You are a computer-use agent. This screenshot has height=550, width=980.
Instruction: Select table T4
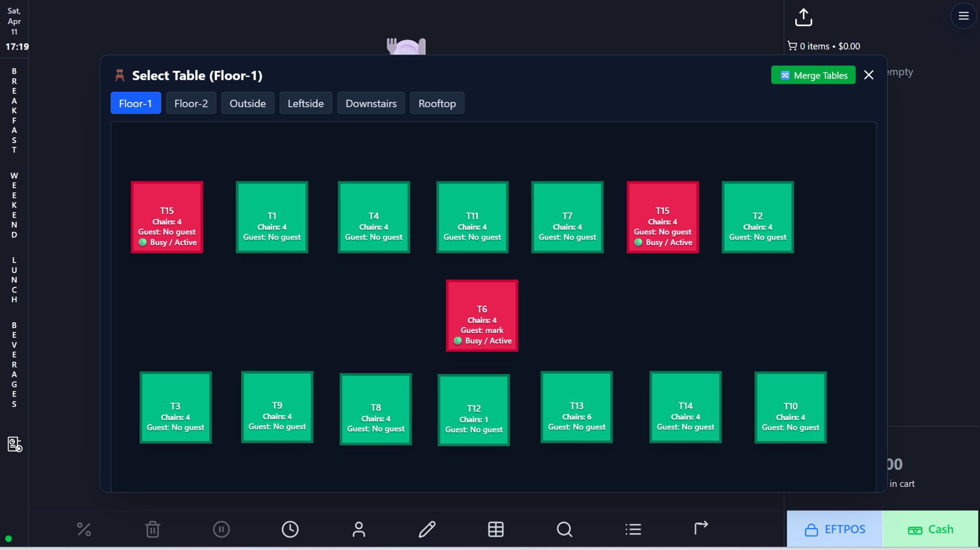coord(374,217)
